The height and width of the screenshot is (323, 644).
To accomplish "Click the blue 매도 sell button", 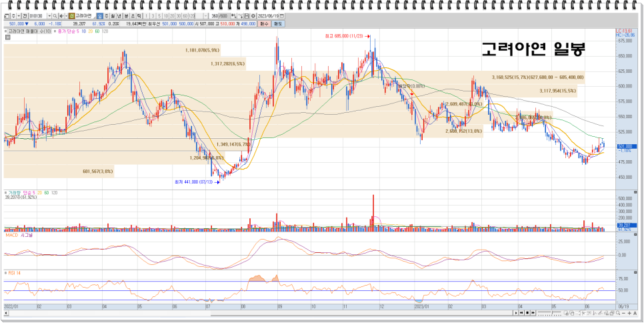I will 278,23.
